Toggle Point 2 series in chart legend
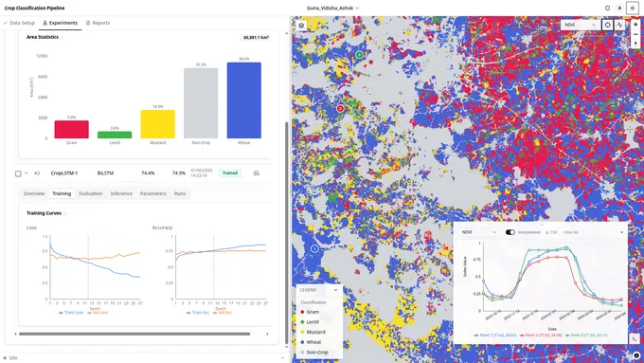Image resolution: width=644 pixels, height=363 pixels. coord(542,336)
